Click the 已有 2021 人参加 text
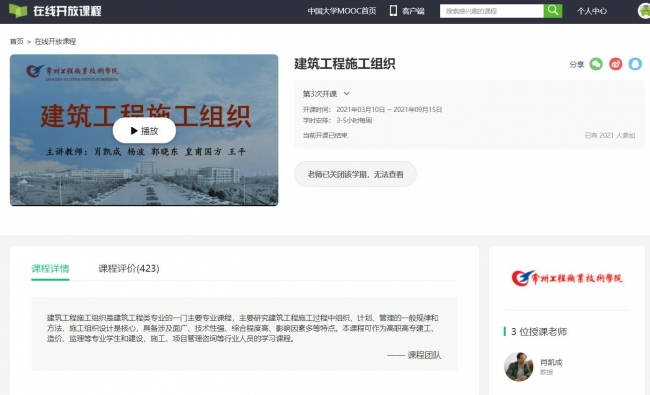The height and width of the screenshot is (395, 650). 610,135
